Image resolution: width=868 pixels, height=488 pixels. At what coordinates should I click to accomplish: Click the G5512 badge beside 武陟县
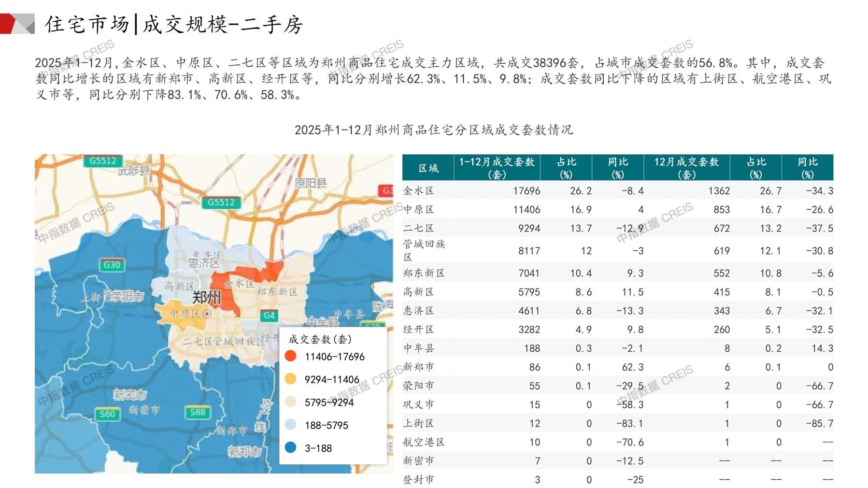click(102, 160)
